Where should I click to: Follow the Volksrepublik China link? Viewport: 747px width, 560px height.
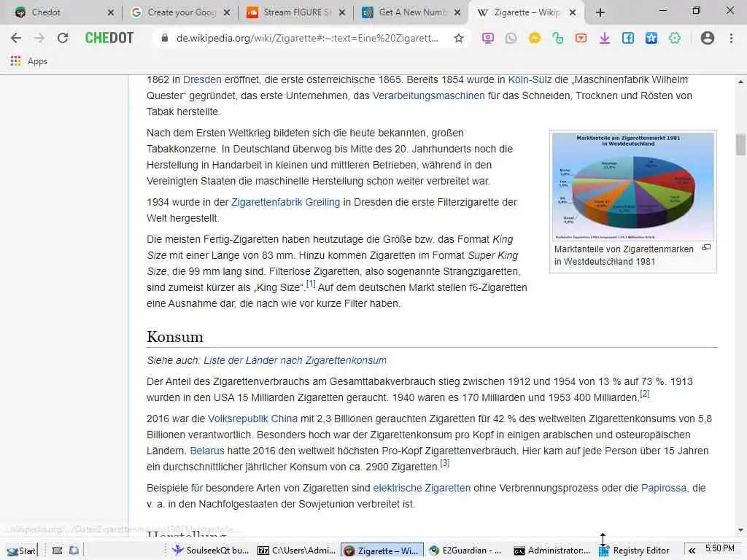pyautogui.click(x=252, y=419)
